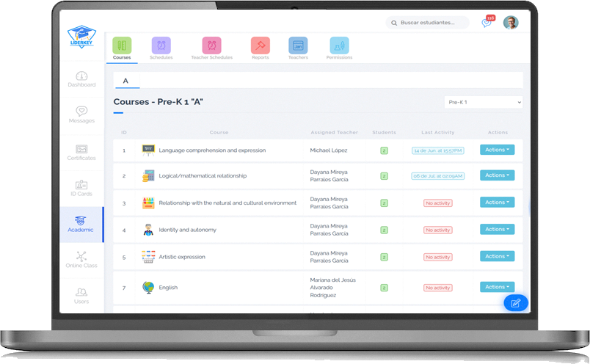Click the Logical/mathematical relationship course name
This screenshot has height=364, width=590.
coord(203,176)
